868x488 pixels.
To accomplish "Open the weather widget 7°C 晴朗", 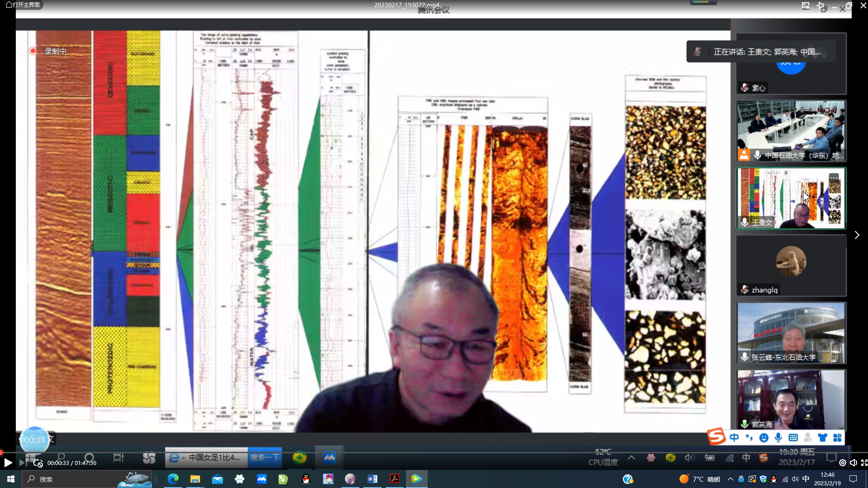I will coord(699,479).
